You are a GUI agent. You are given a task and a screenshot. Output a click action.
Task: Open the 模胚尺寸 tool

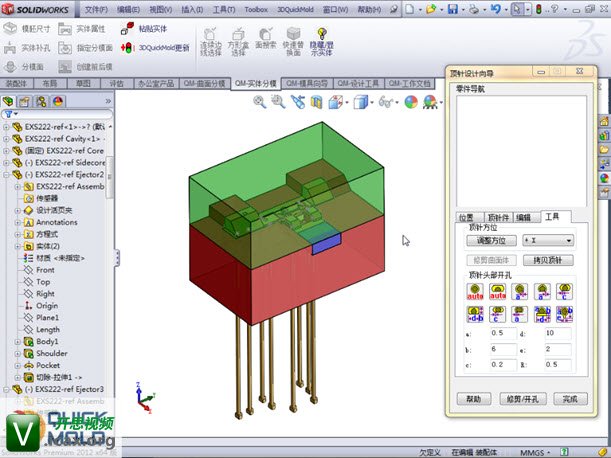(x=26, y=28)
